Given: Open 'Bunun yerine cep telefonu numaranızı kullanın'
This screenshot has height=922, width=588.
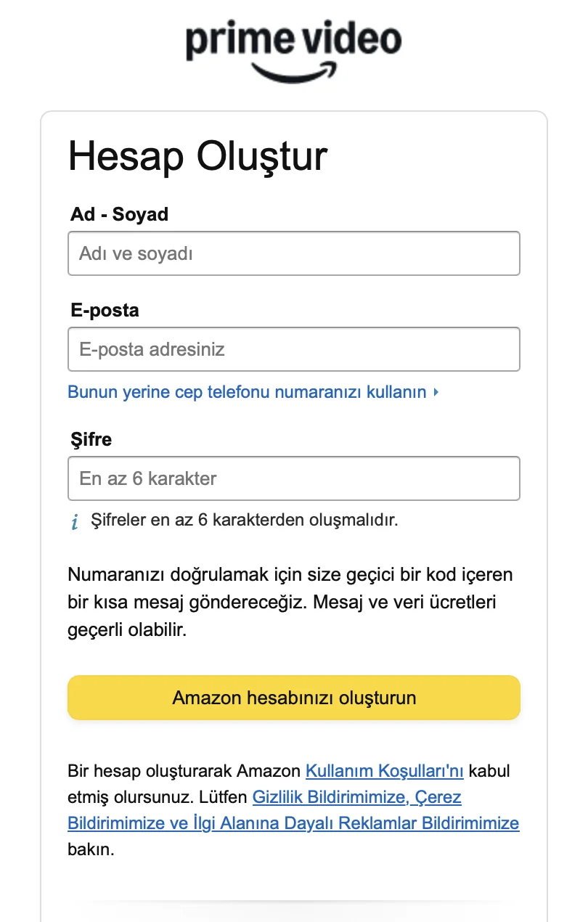Looking at the screenshot, I should click(250, 391).
